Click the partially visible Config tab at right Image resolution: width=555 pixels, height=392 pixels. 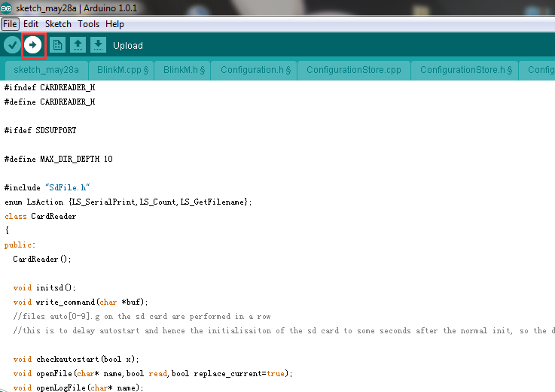(540, 70)
